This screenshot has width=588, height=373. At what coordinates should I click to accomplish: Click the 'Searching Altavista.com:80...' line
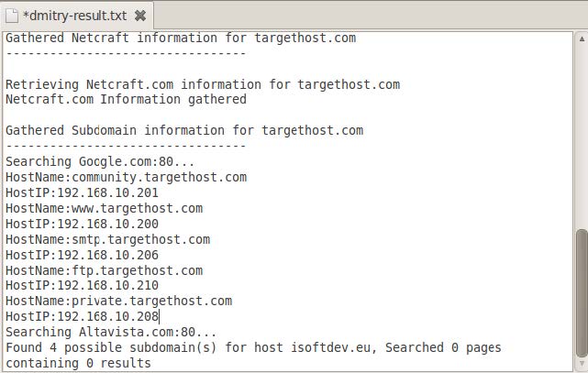(x=111, y=332)
